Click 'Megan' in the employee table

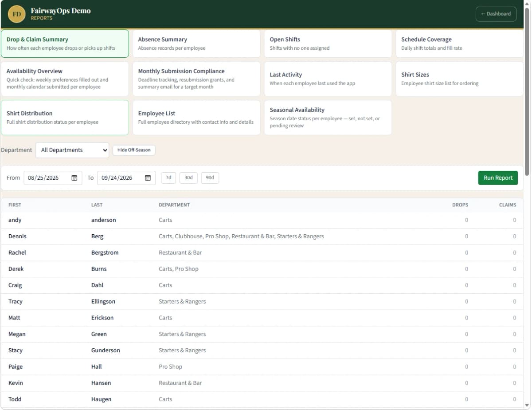point(17,334)
